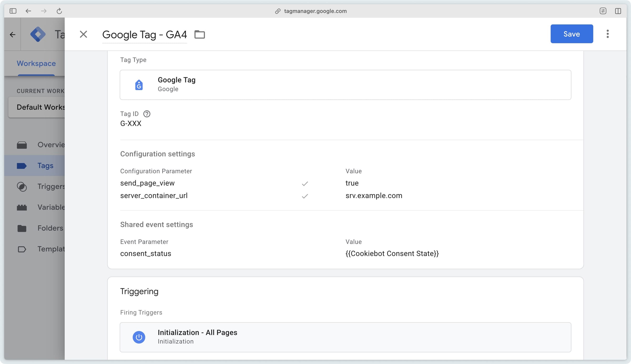Reload the page
The image size is (631, 364).
coord(59,11)
